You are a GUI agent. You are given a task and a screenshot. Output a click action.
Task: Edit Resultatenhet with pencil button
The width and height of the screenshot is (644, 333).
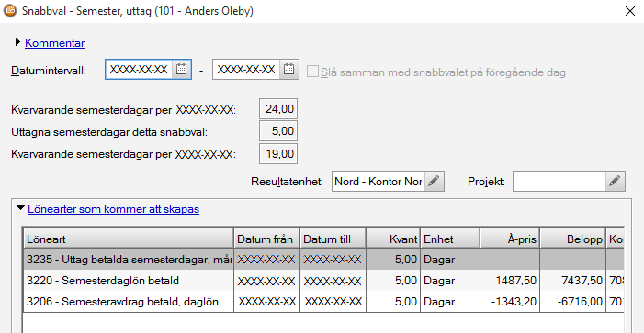coord(435,182)
